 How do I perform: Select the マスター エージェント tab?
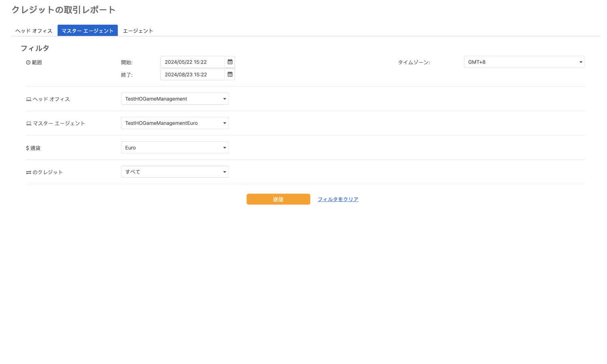pos(88,31)
